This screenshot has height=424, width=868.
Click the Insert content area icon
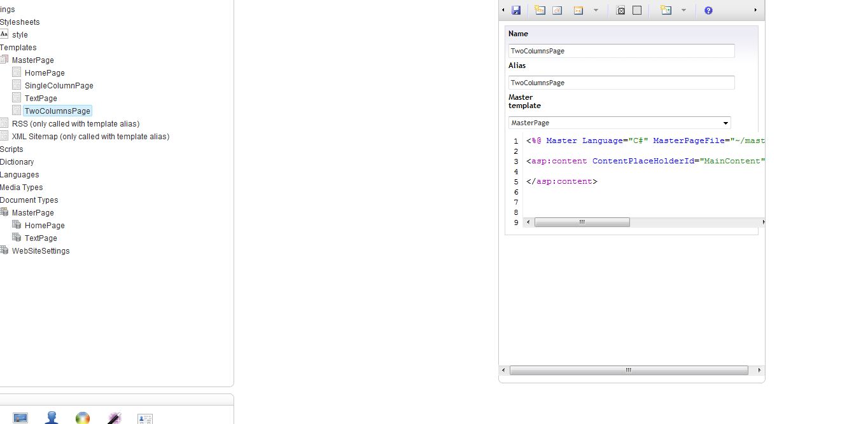tap(621, 10)
